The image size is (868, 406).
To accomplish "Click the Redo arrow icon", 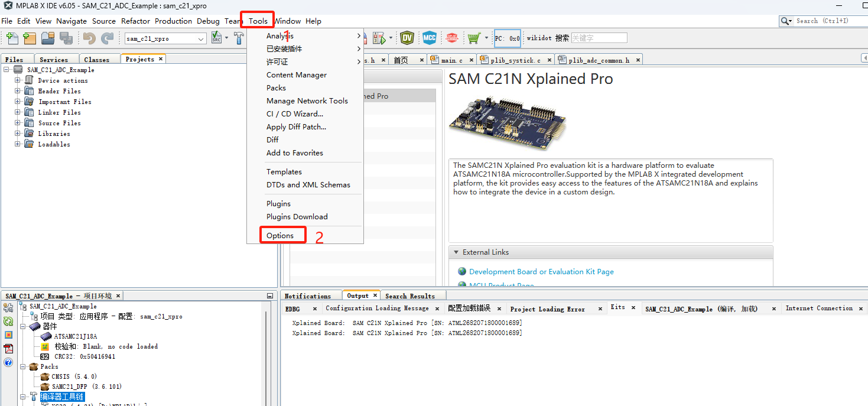I will [x=108, y=38].
